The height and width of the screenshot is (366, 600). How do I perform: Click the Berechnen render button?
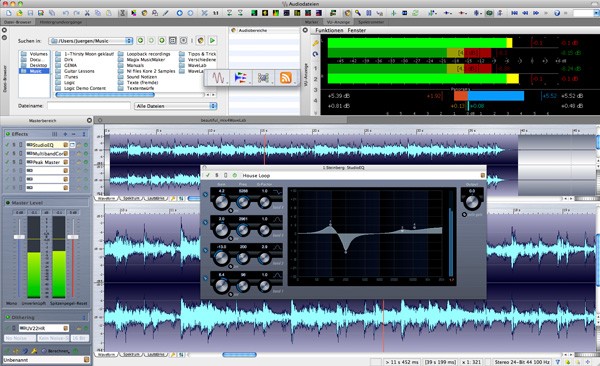[55, 351]
